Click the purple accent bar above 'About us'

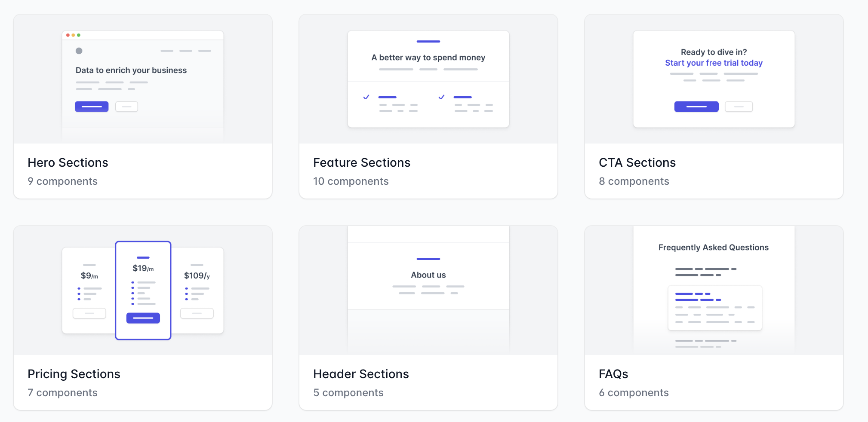[428, 259]
